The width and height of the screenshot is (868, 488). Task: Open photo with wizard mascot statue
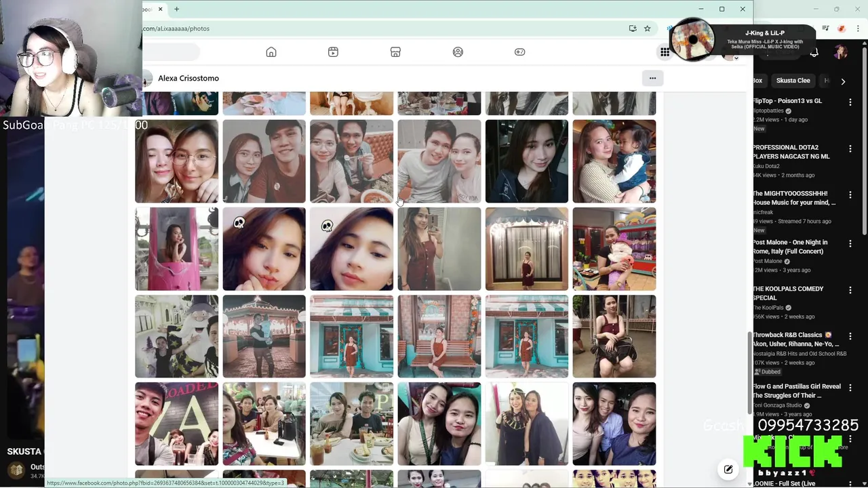(176, 336)
